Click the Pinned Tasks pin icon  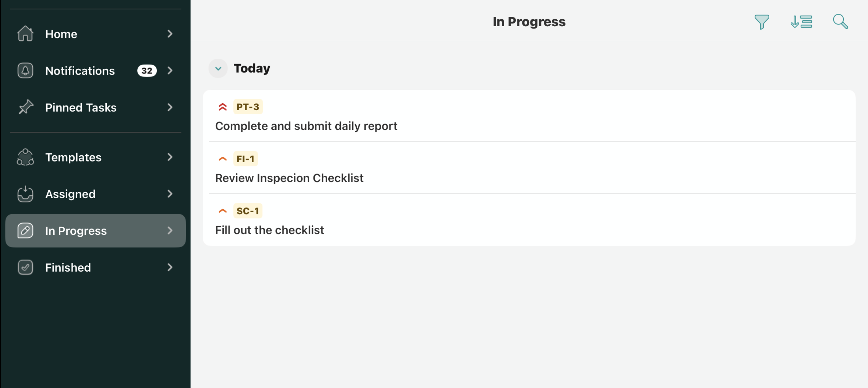(x=25, y=107)
